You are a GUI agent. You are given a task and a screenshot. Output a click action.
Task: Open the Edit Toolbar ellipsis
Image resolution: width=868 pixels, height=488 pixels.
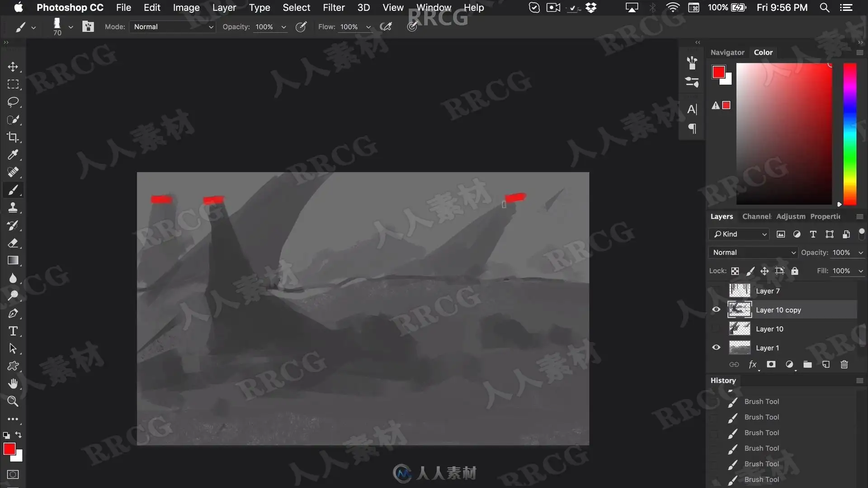point(13,419)
